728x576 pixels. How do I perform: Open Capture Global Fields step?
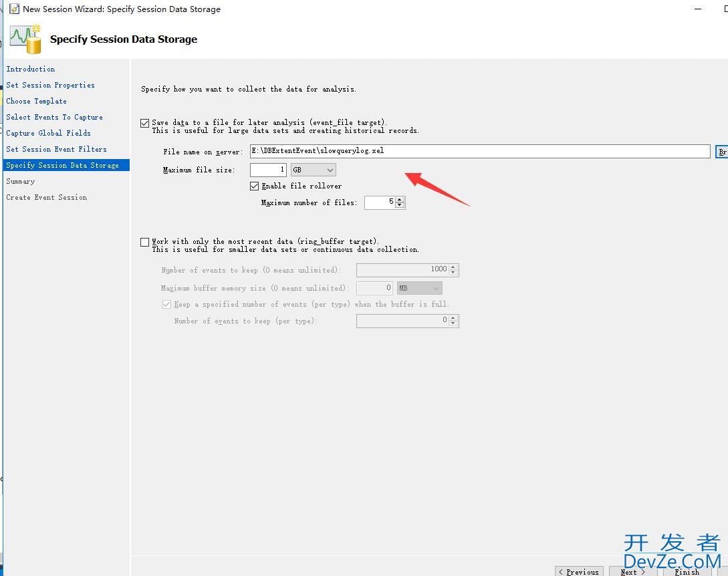pyautogui.click(x=48, y=133)
